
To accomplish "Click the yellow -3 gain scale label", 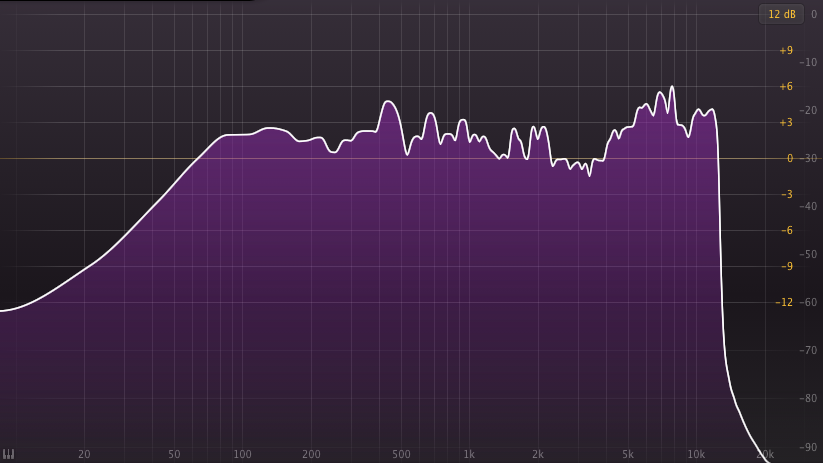I will (x=786, y=195).
